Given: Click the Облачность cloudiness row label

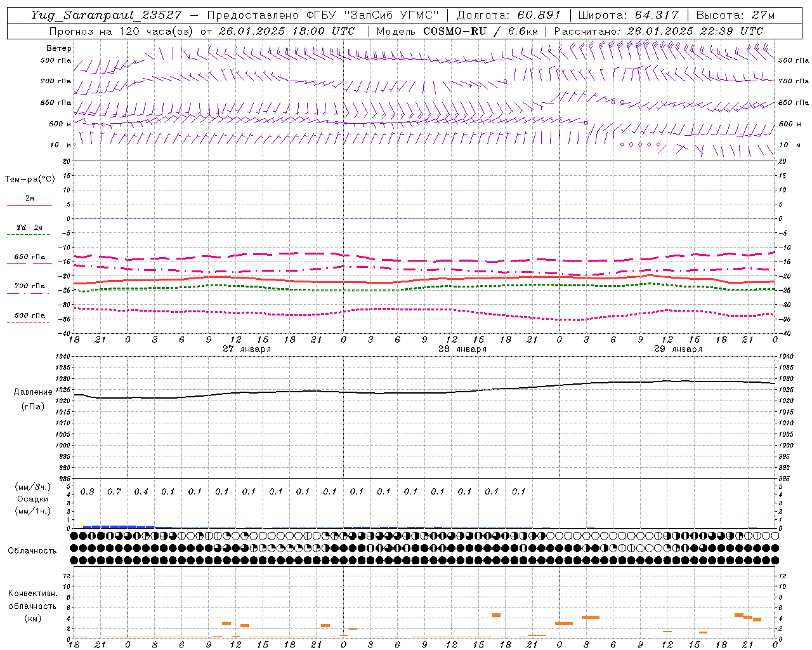Looking at the screenshot, I should pyautogui.click(x=32, y=551).
